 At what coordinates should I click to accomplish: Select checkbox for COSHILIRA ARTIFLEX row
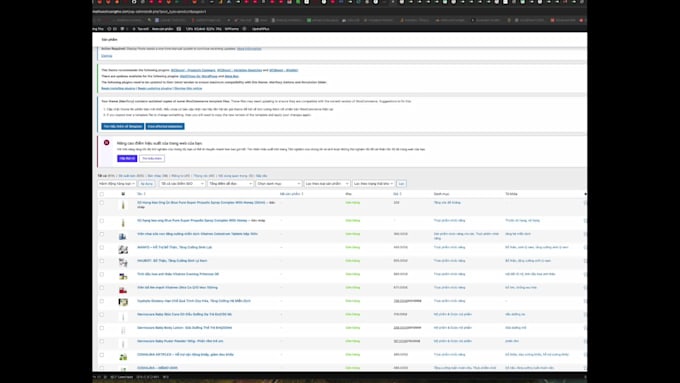tap(102, 355)
